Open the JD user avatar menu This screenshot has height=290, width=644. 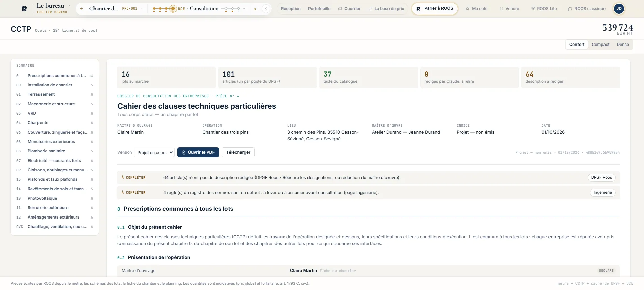(619, 9)
